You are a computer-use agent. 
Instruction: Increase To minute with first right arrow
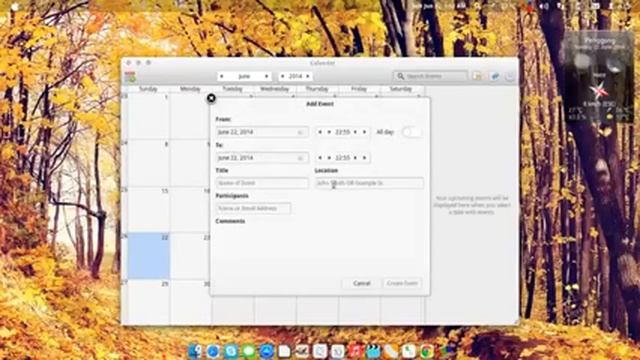[356, 158]
